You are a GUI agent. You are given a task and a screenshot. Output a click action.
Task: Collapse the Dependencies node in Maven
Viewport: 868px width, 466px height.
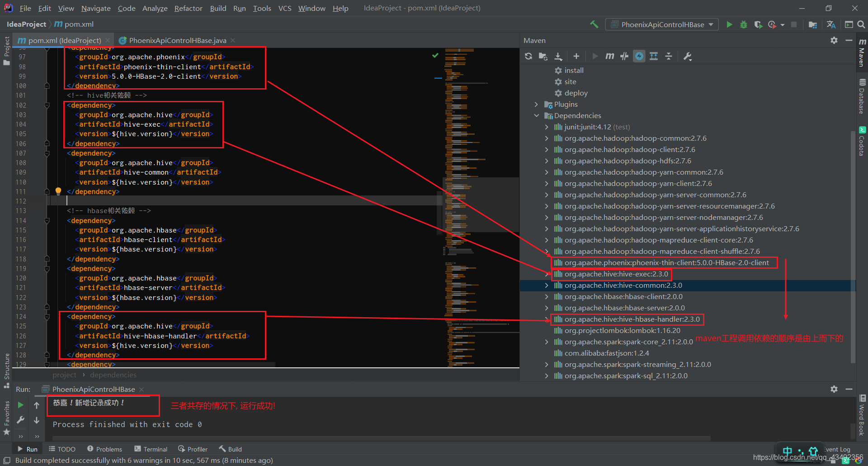[536, 115]
